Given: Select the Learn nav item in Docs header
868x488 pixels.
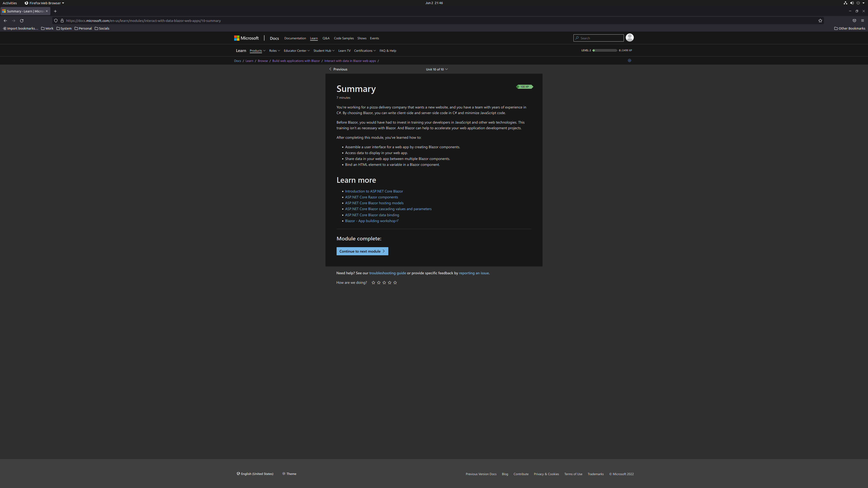Looking at the screenshot, I should 314,38.
